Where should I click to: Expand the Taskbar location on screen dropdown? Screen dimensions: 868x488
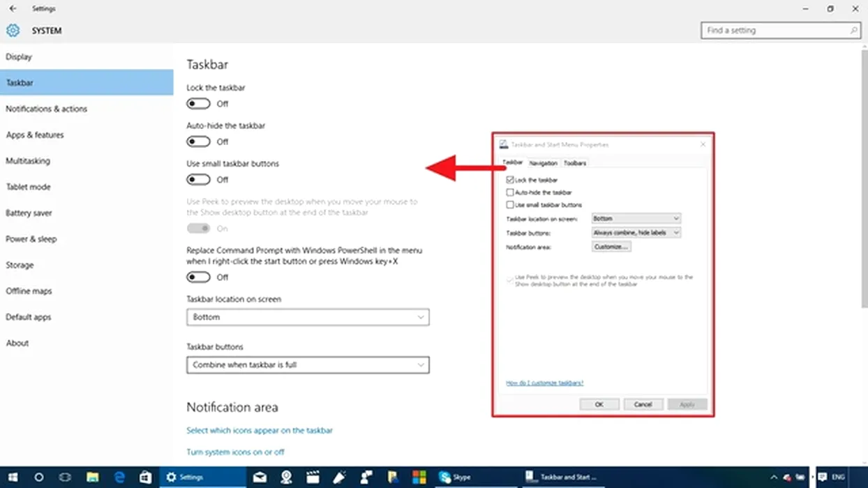[x=308, y=317]
